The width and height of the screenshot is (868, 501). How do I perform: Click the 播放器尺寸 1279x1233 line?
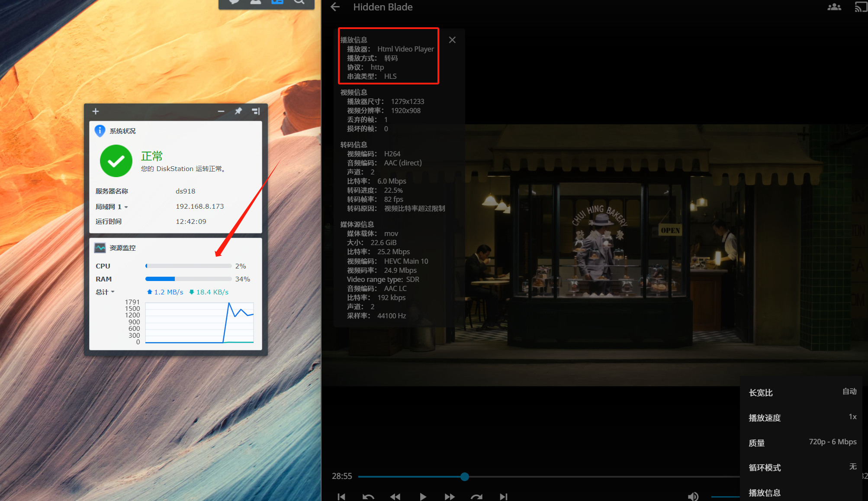[x=386, y=101]
